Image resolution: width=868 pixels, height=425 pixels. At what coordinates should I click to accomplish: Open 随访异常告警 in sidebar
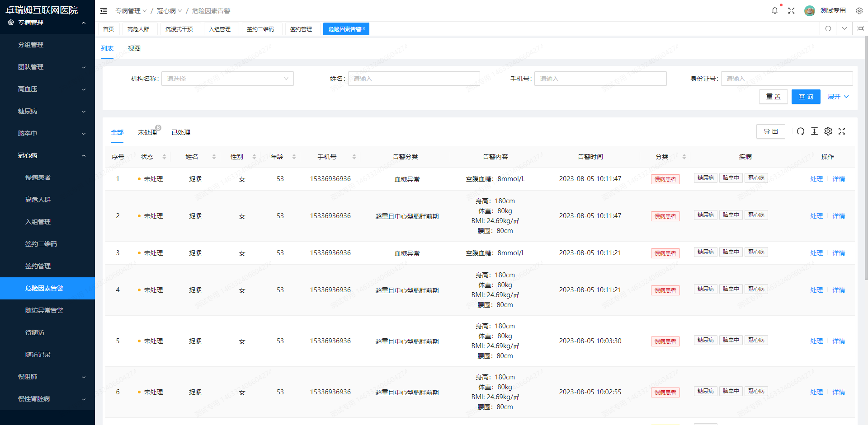tap(47, 310)
